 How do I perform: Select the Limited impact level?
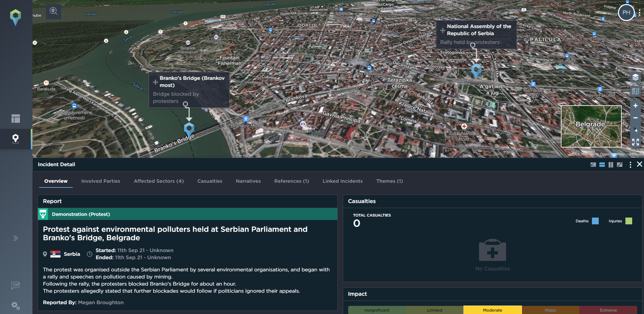(x=435, y=310)
